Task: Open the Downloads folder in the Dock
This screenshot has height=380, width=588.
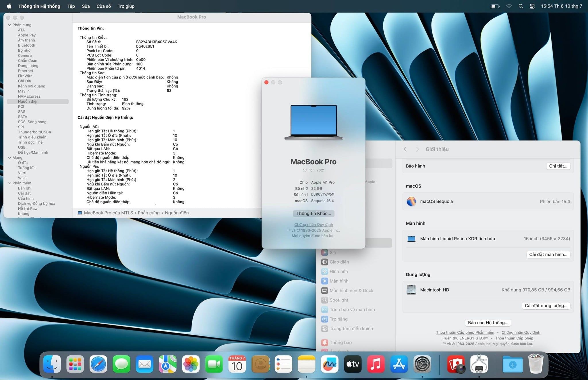Action: [512, 364]
